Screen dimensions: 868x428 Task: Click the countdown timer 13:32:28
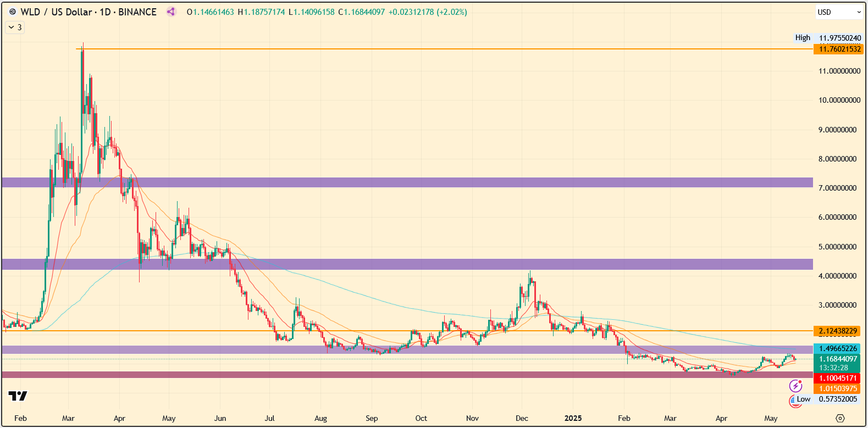pyautogui.click(x=833, y=368)
